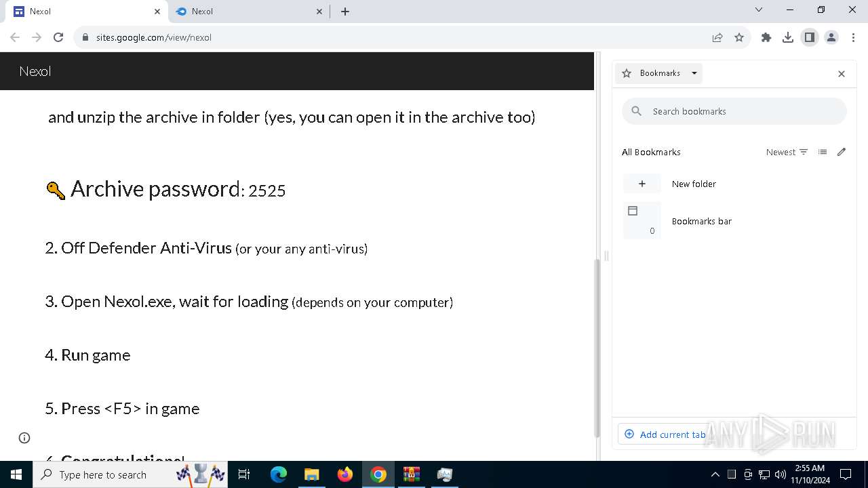
Task: Click the taskbar search box
Action: pyautogui.click(x=131, y=474)
